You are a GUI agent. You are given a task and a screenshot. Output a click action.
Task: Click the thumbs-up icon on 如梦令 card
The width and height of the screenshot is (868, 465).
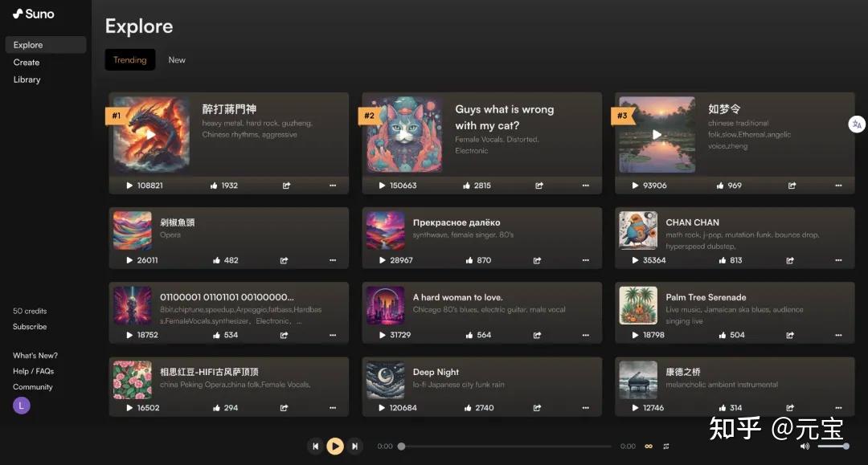click(719, 186)
